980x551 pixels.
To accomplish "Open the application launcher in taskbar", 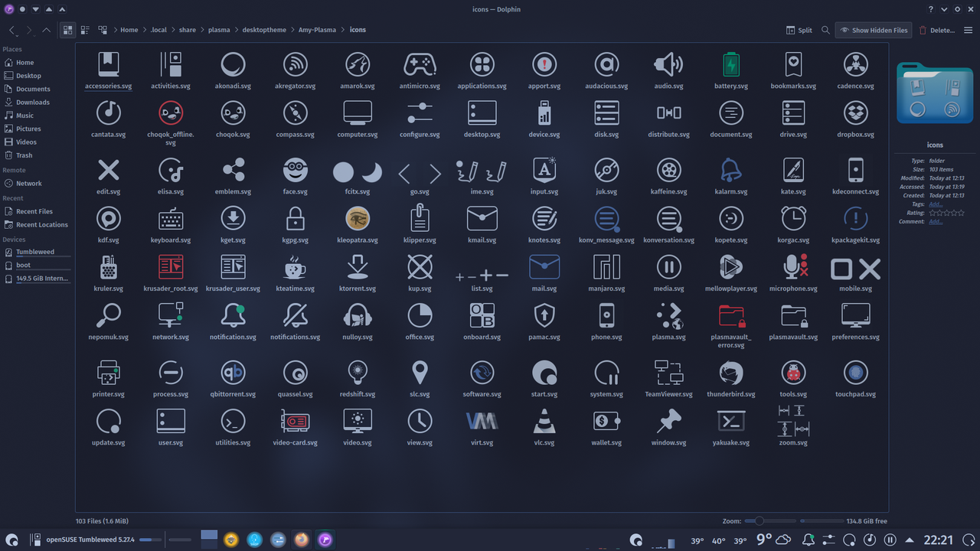I will [x=11, y=540].
